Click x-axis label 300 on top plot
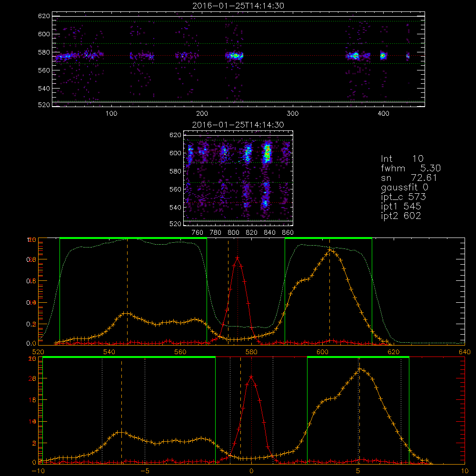This screenshot has width=476, height=476. [293, 114]
